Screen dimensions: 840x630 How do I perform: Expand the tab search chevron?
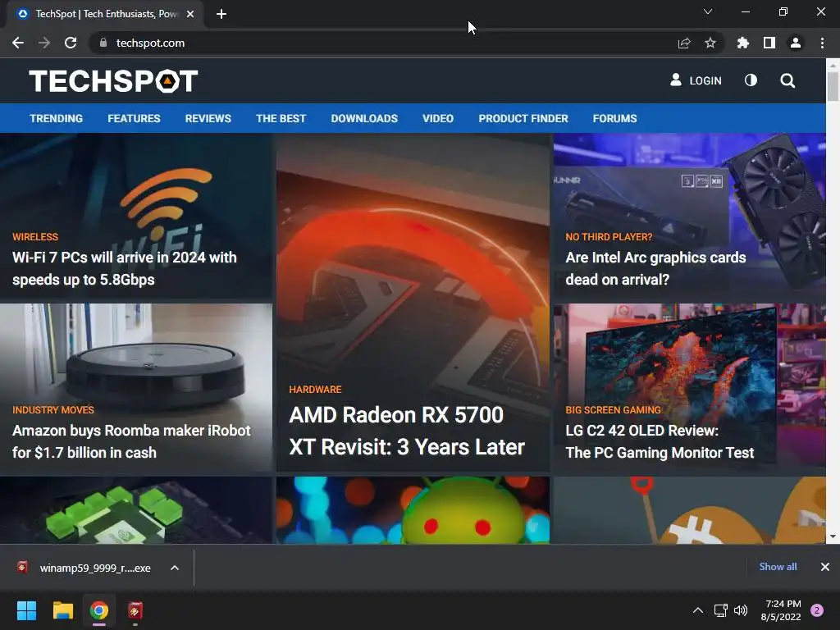[x=708, y=11]
